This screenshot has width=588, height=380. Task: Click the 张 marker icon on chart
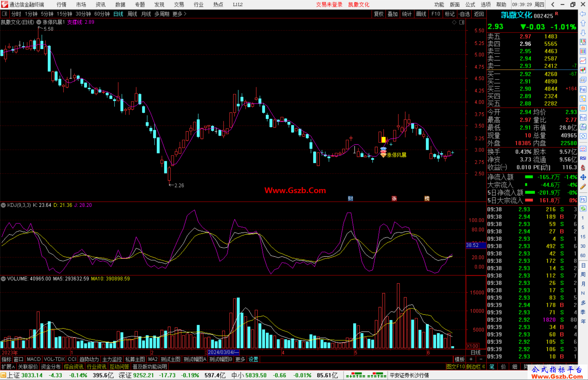(x=394, y=199)
